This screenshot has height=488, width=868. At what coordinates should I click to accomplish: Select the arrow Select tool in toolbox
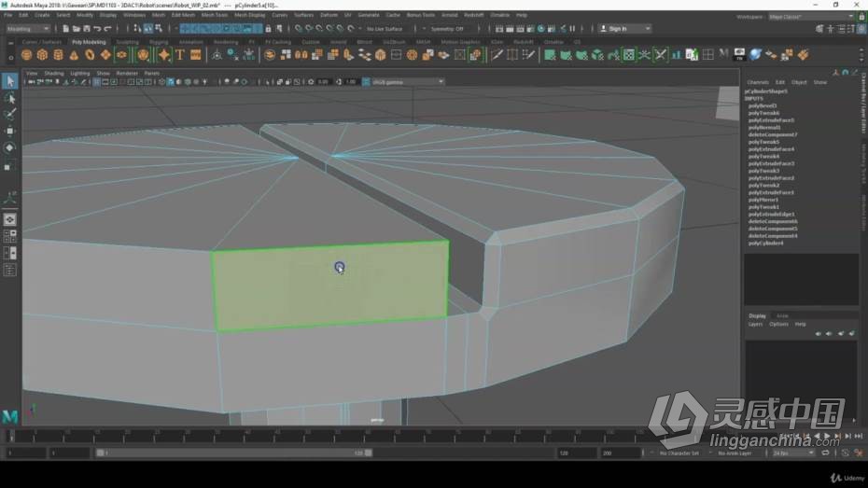(x=10, y=81)
